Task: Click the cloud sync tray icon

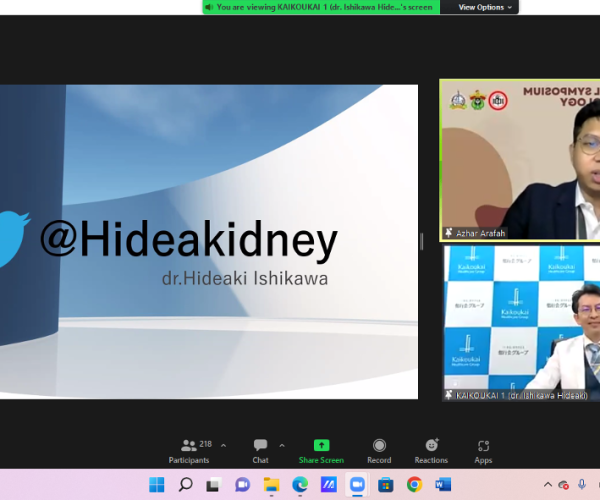Action: coord(563,485)
